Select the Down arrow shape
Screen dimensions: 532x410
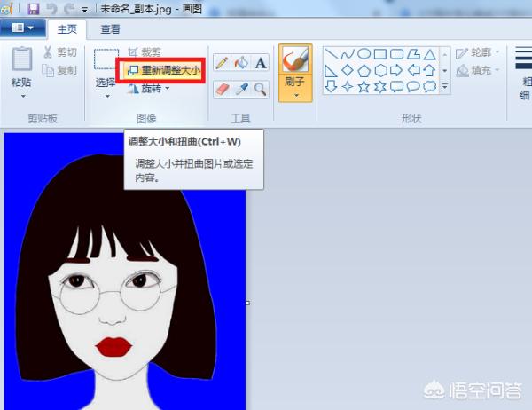coord(331,87)
